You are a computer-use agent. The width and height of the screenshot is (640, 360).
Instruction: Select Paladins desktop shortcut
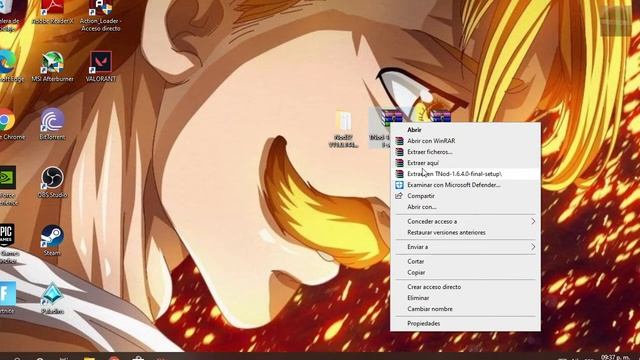(x=52, y=299)
